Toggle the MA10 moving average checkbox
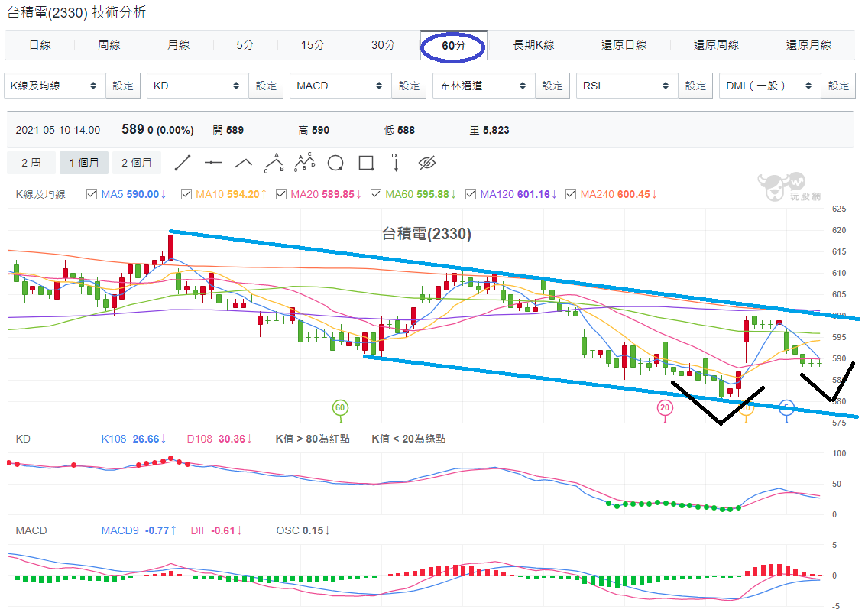 coord(186,194)
